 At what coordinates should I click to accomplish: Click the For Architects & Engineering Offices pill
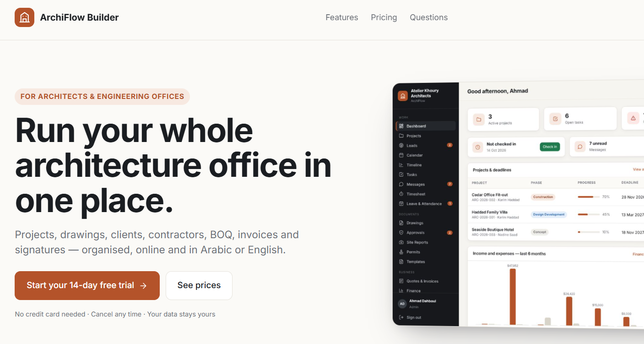click(x=102, y=97)
